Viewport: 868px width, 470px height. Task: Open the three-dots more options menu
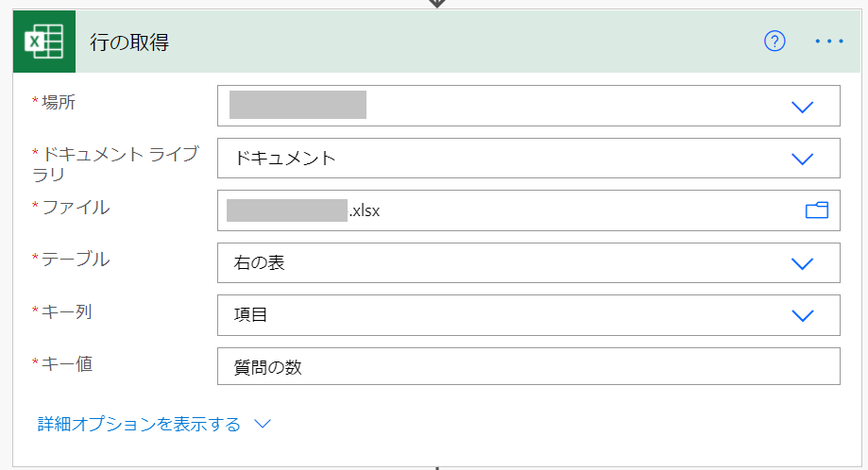(829, 41)
